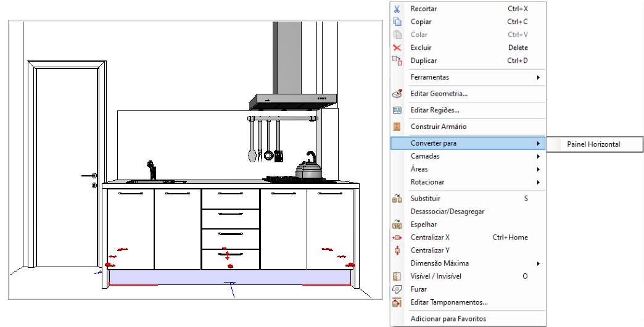Open the Camadas menu entry
The image size is (644, 327).
(x=468, y=156)
